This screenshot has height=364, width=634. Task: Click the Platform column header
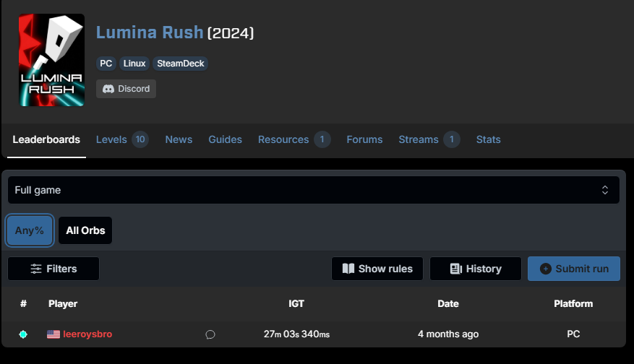coord(573,304)
